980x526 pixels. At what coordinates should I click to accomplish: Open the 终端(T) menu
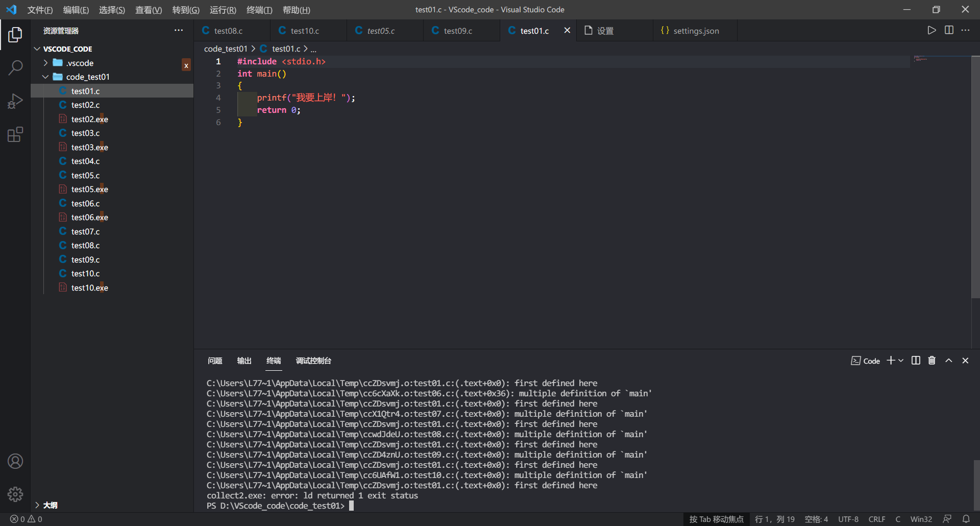click(x=259, y=10)
